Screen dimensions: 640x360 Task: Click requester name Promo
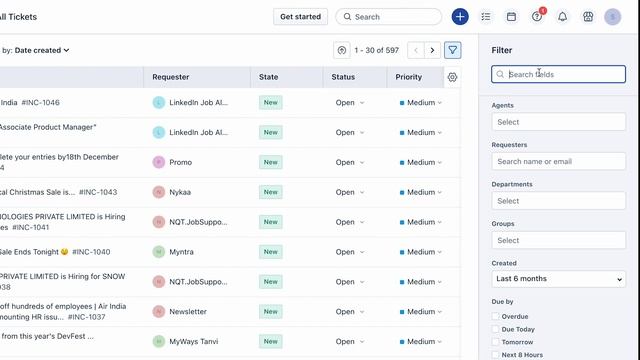180,162
